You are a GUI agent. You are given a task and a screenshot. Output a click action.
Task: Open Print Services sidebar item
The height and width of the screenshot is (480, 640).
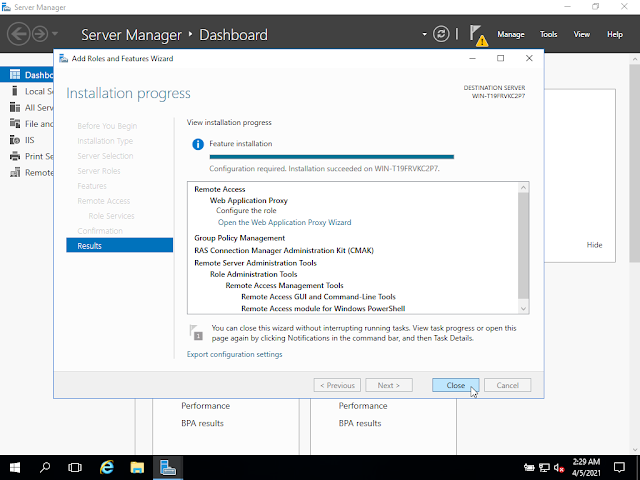click(27, 156)
